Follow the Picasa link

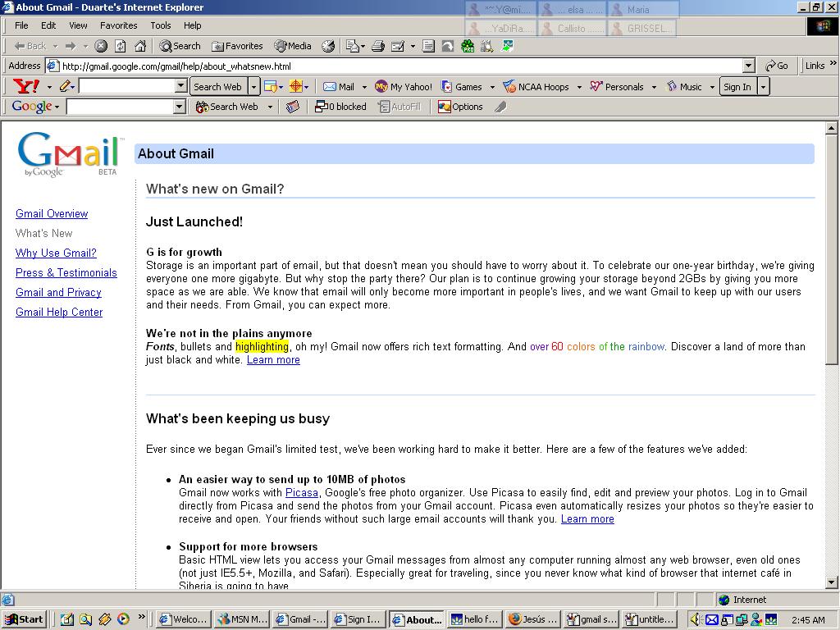(x=302, y=492)
